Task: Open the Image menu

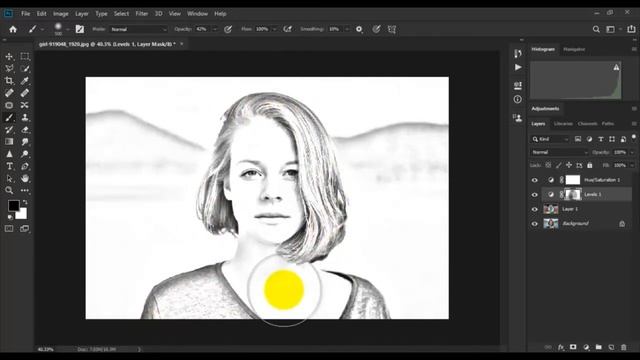Action: (61, 13)
